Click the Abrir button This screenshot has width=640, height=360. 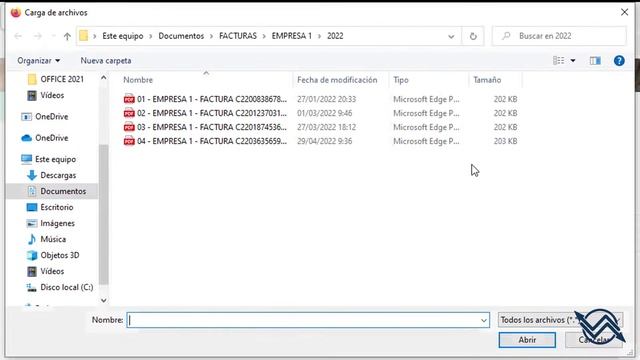(x=527, y=340)
